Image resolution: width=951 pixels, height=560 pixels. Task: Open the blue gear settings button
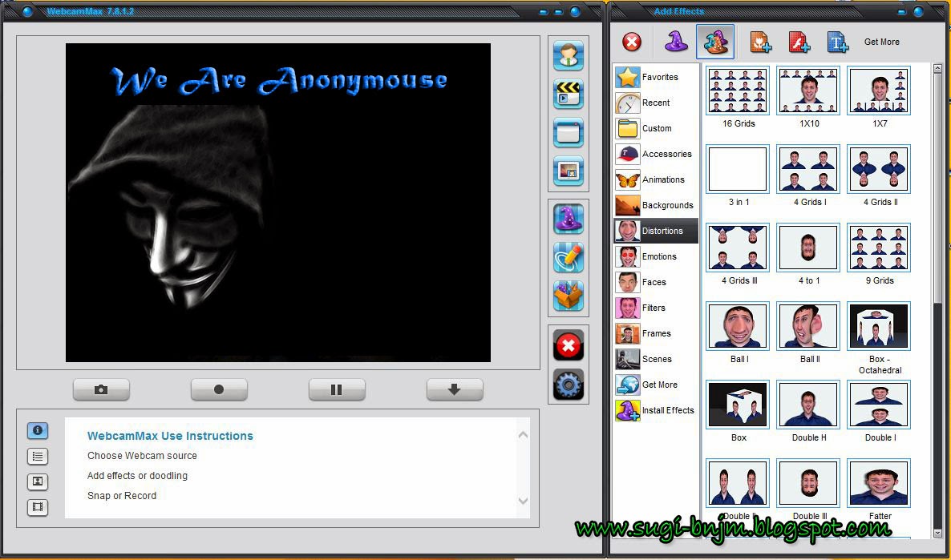[x=569, y=385]
